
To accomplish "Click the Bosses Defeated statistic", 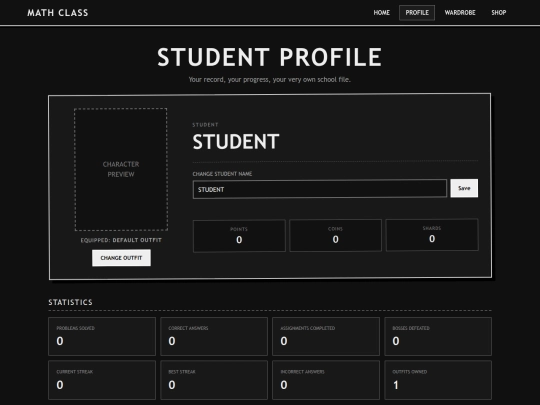I will pyautogui.click(x=438, y=336).
